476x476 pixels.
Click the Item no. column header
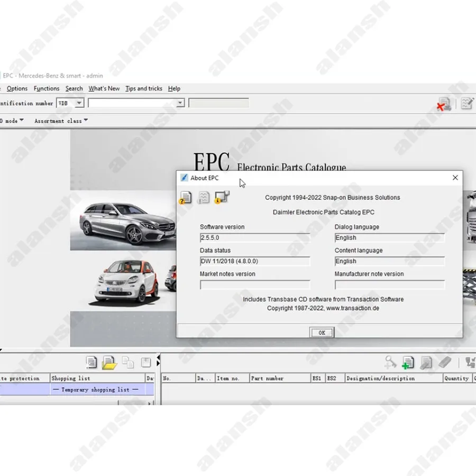pyautogui.click(x=232, y=378)
